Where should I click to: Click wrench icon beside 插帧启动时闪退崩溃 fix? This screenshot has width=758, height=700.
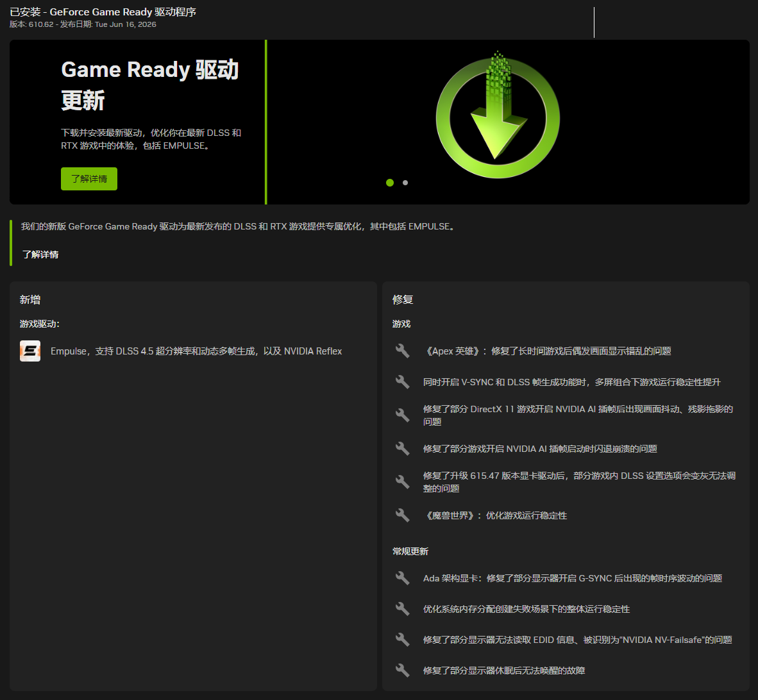pos(402,449)
